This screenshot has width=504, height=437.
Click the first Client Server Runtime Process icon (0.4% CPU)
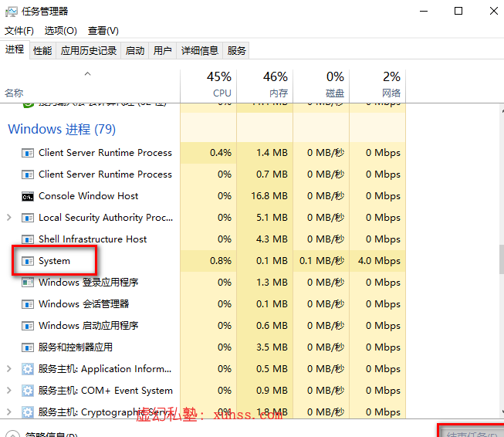tap(28, 153)
